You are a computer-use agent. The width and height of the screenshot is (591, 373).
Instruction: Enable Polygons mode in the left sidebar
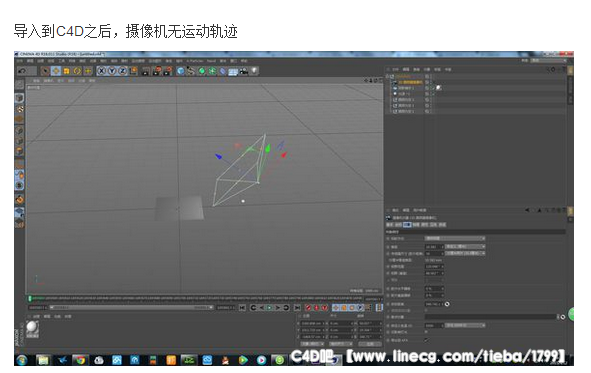(20, 151)
